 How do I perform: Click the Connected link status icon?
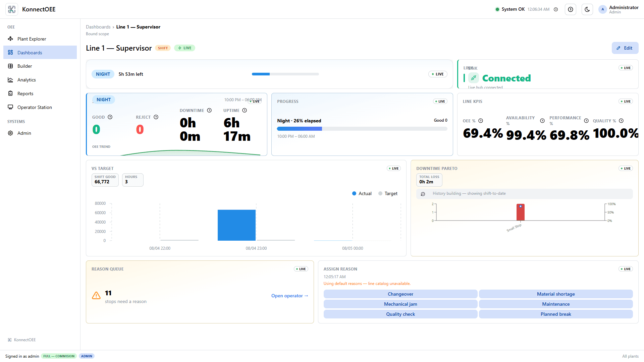click(473, 78)
